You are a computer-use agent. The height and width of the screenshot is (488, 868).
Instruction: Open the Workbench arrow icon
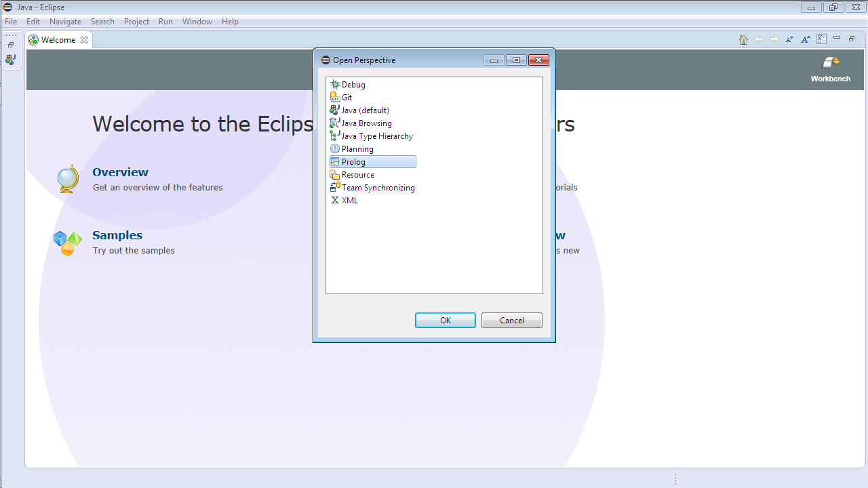tap(831, 62)
